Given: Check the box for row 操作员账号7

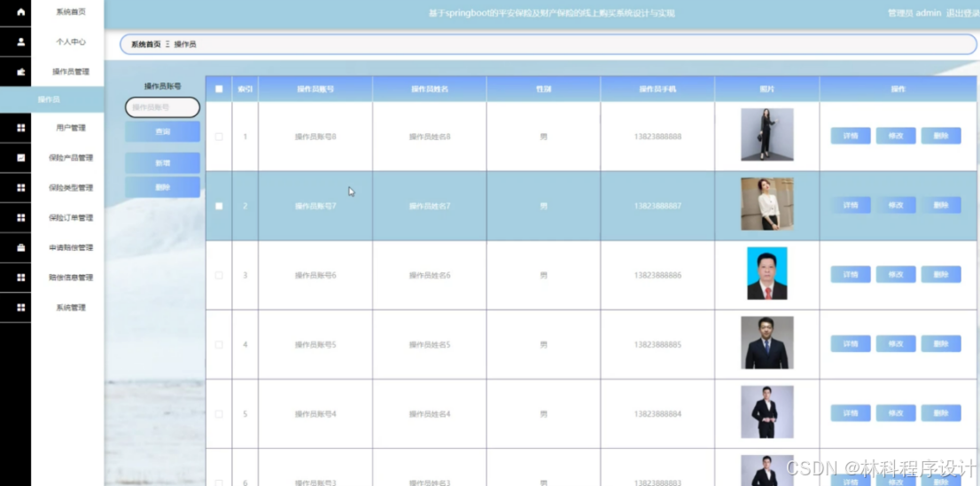Looking at the screenshot, I should pyautogui.click(x=219, y=206).
